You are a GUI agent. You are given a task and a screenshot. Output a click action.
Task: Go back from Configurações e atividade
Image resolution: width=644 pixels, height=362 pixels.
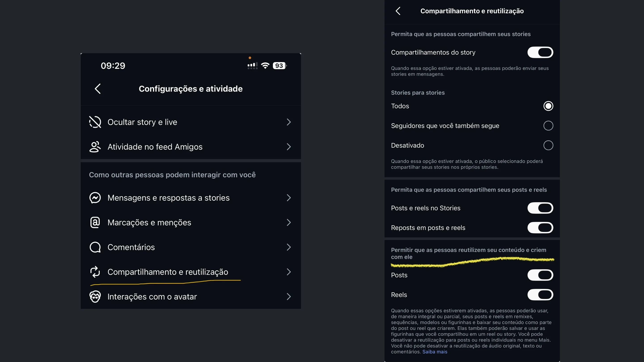(98, 89)
